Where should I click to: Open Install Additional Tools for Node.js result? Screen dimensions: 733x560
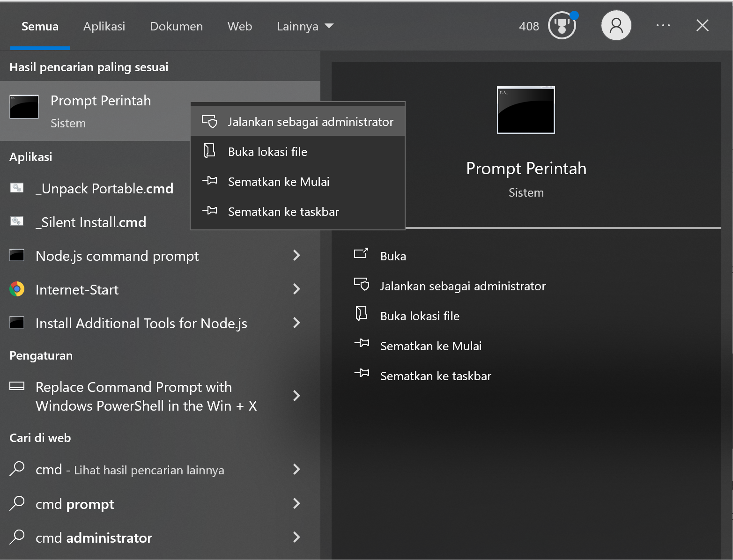141,323
